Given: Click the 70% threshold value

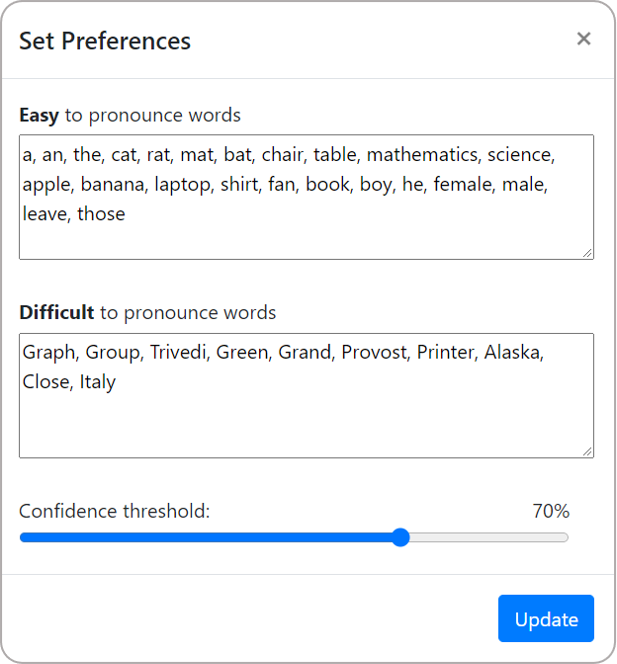Looking at the screenshot, I should [x=551, y=512].
